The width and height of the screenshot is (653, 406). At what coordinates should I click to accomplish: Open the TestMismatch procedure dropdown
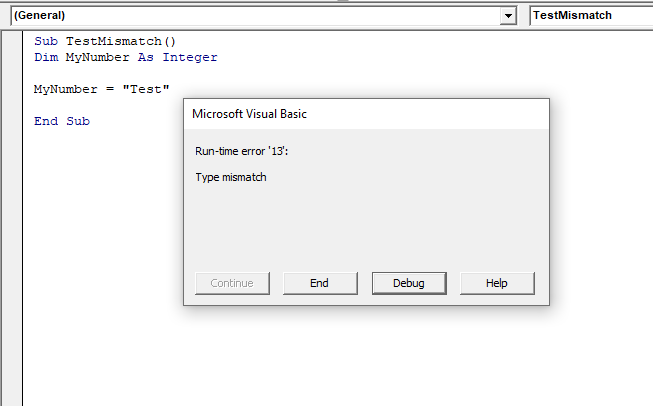tap(590, 16)
